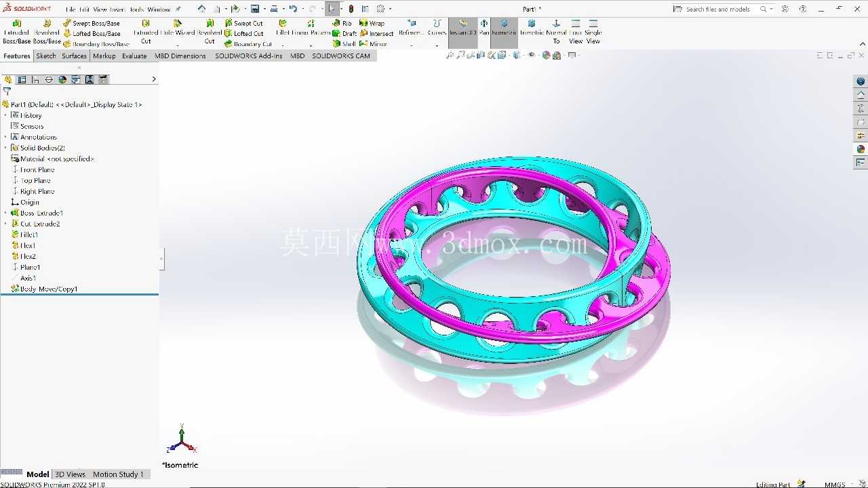Switch to the 3D Views tab

[x=70, y=474]
